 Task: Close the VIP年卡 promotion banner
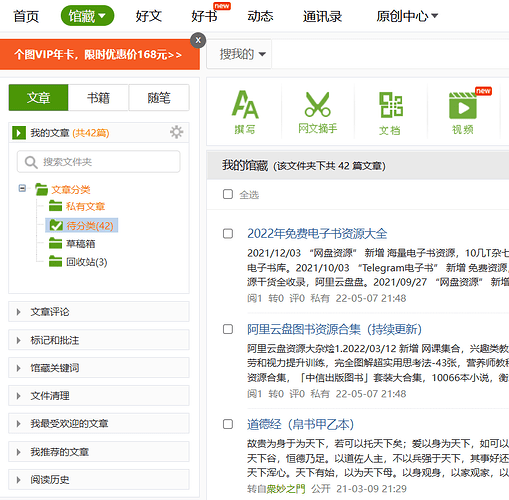(198, 40)
